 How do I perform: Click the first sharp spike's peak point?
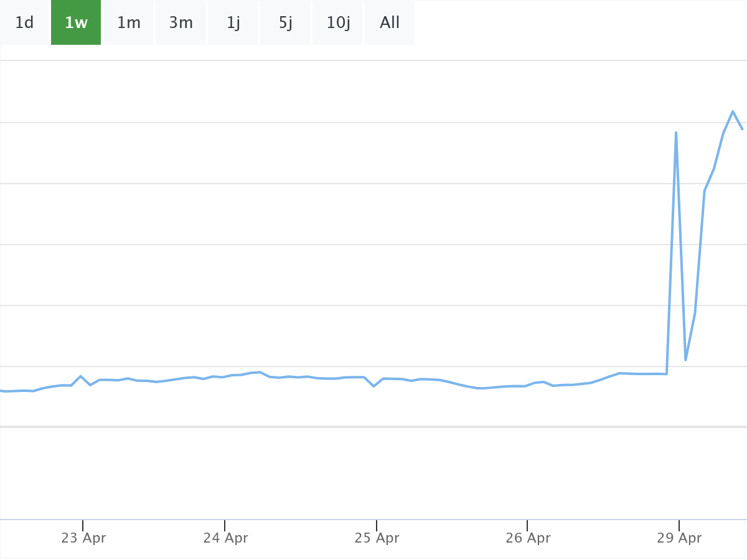tap(676, 133)
